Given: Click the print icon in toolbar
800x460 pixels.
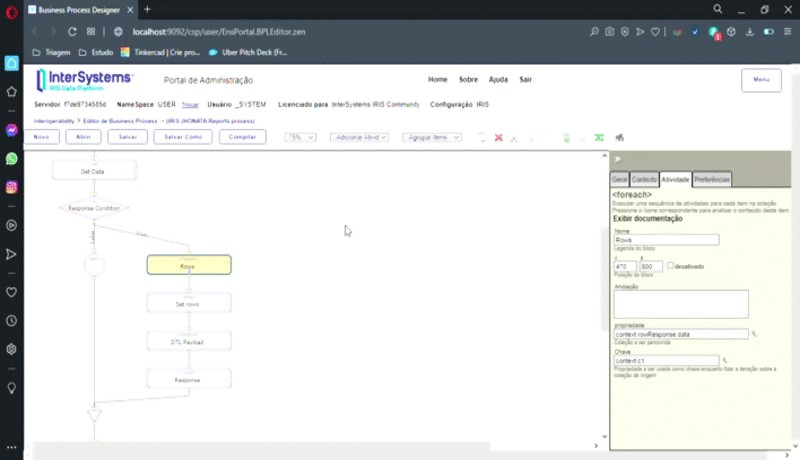Looking at the screenshot, I should tap(620, 137).
